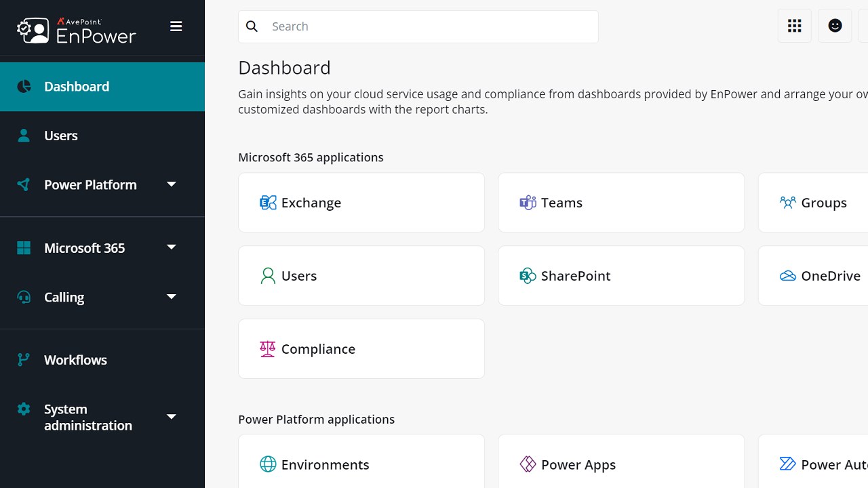
Task: Click the Users card person icon
Action: 268,276
